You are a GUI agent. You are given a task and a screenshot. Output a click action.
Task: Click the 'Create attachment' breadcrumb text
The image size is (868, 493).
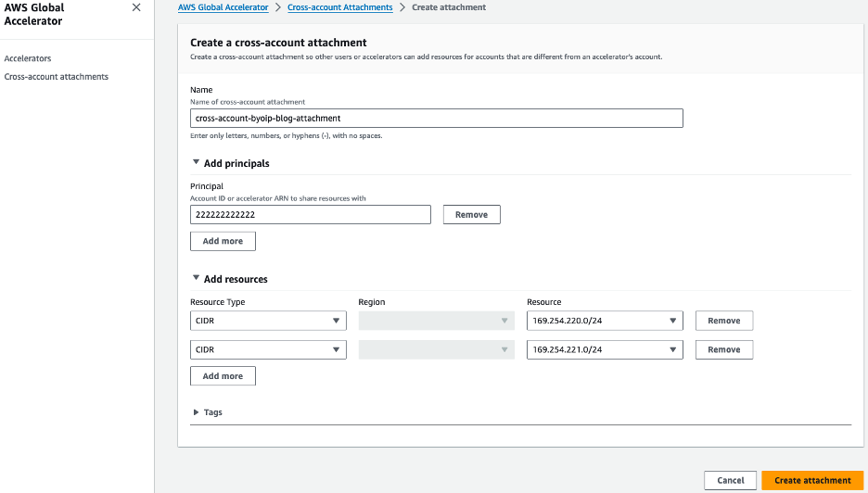click(449, 7)
